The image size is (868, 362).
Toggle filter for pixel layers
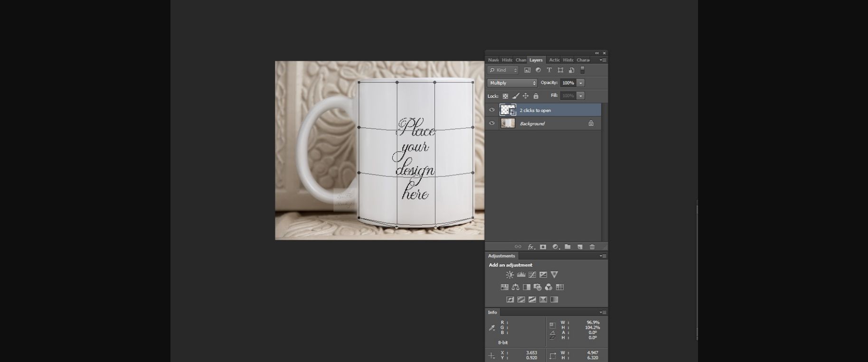click(x=527, y=70)
